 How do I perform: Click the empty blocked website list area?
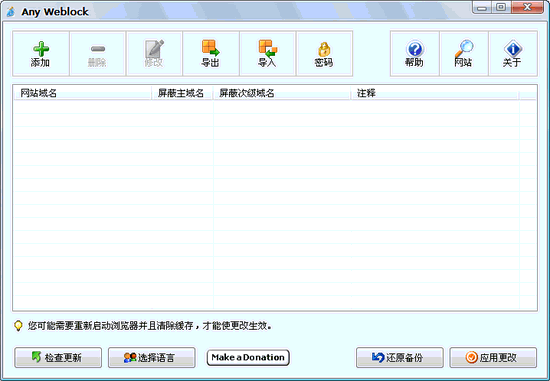click(x=275, y=205)
